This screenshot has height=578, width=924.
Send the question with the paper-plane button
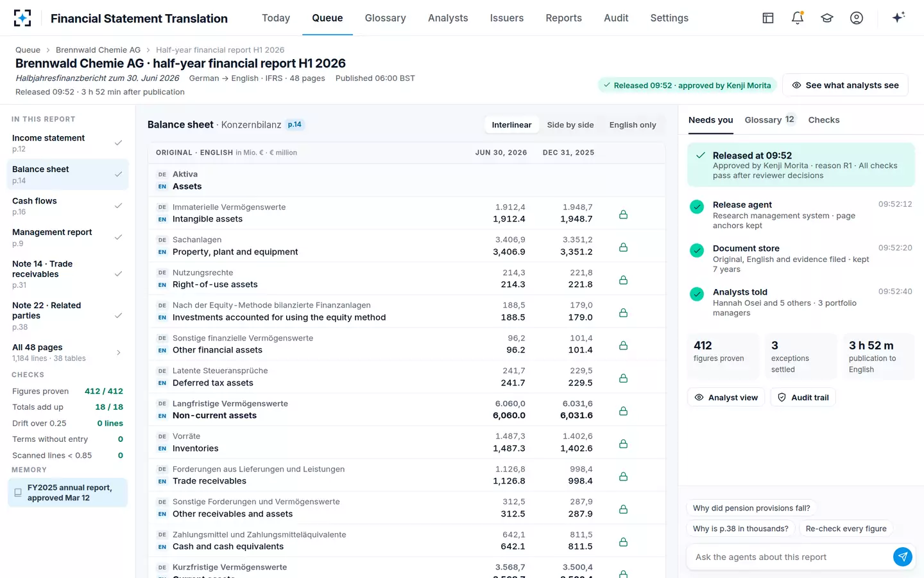point(903,557)
